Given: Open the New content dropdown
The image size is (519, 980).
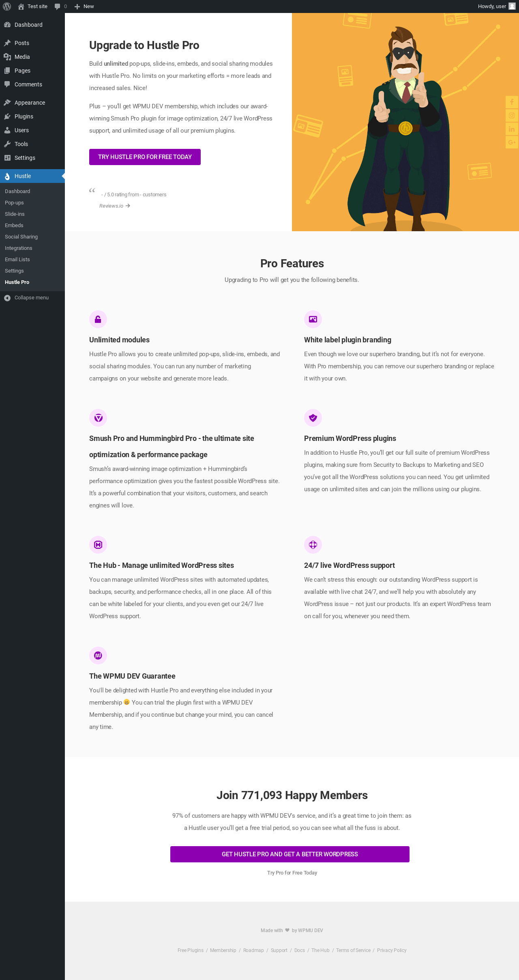Looking at the screenshot, I should 84,6.
